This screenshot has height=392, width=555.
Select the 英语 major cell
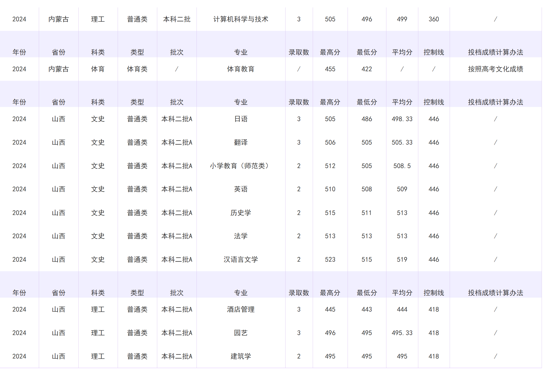pyautogui.click(x=241, y=189)
